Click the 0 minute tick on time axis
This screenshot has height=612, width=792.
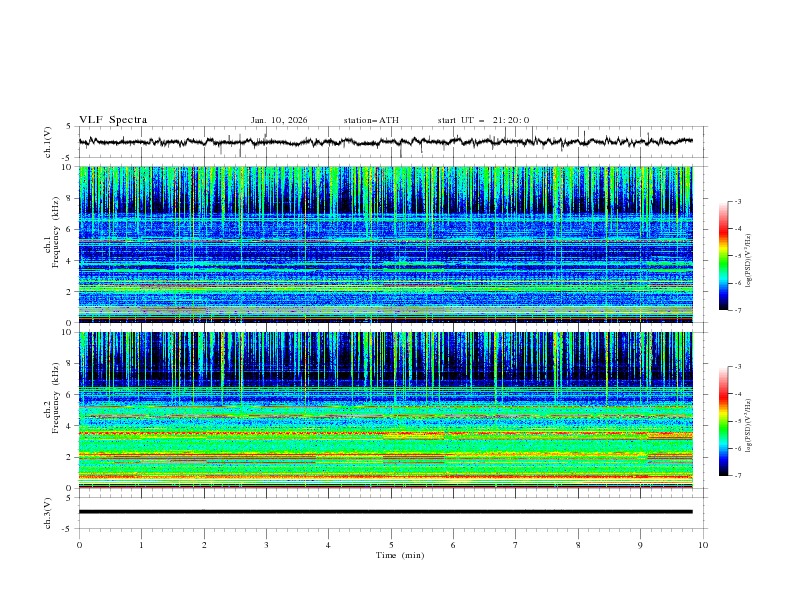tap(80, 544)
